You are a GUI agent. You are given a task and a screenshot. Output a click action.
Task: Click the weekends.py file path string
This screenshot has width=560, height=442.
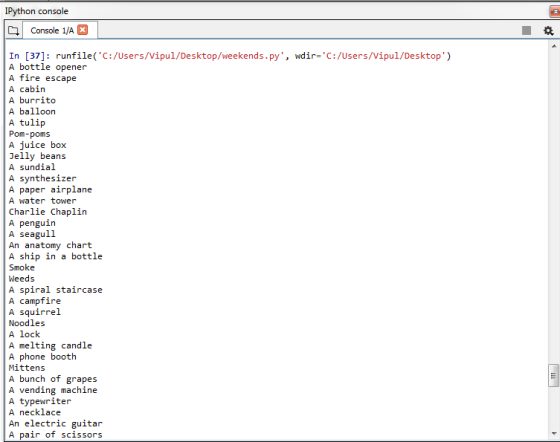191,56
